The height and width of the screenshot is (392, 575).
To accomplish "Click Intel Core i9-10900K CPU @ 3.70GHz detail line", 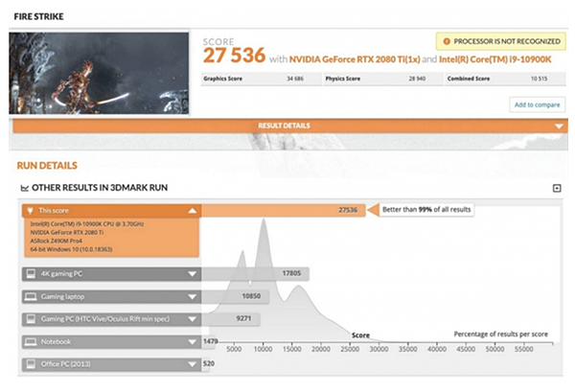I will (87, 224).
